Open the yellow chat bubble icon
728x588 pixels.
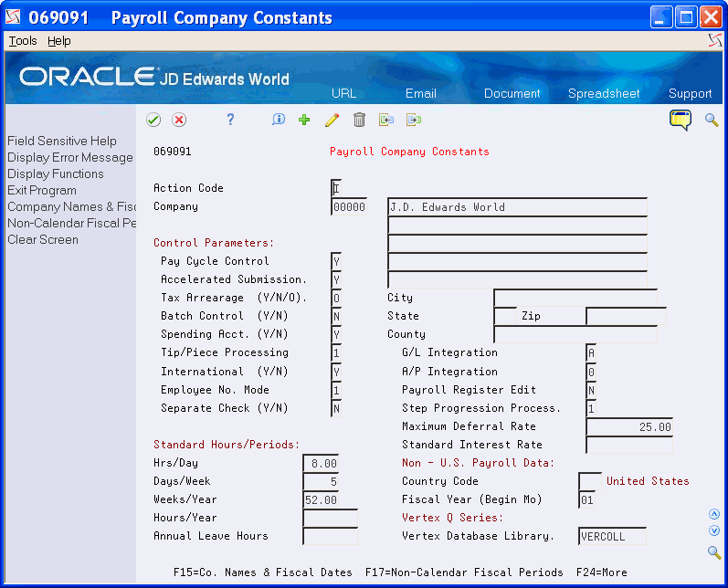[x=681, y=120]
